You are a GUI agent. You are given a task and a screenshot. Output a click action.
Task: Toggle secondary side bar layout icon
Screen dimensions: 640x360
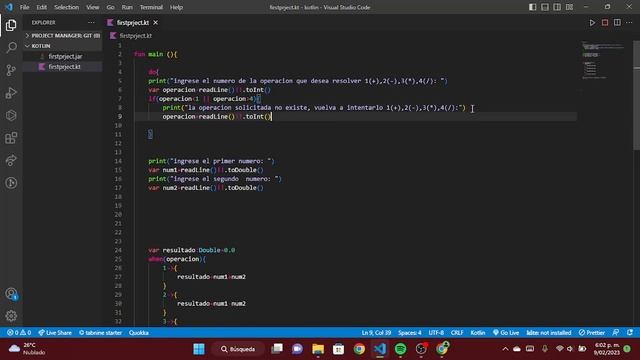pos(557,7)
